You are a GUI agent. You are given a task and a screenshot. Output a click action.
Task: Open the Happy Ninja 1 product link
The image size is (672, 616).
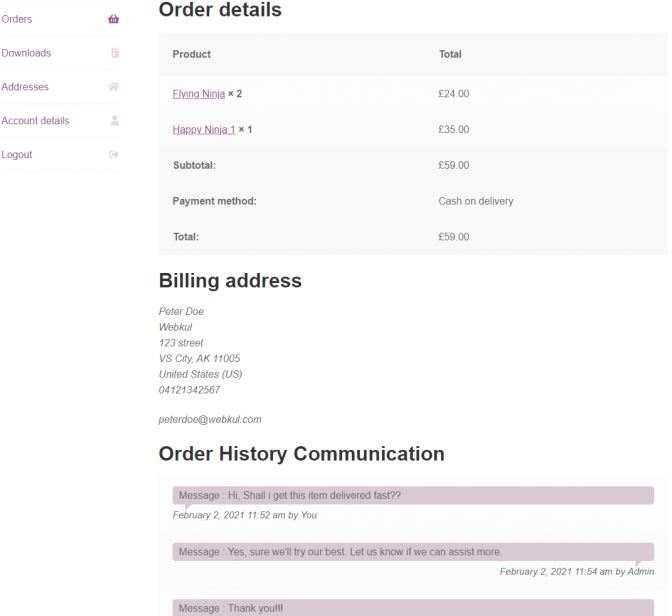(x=204, y=129)
